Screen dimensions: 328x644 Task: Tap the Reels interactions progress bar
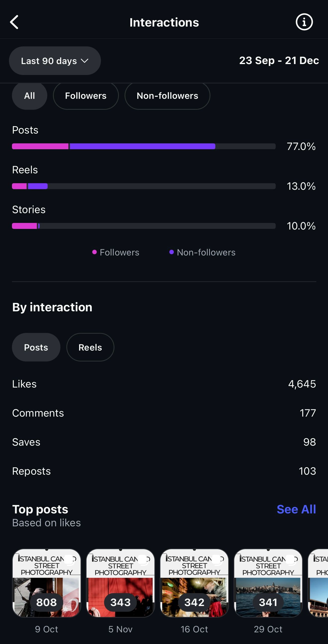click(x=144, y=186)
